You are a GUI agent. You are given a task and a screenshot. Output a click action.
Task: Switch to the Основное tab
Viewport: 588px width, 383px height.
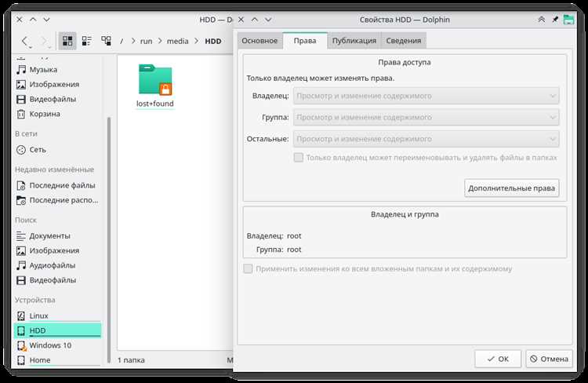260,41
